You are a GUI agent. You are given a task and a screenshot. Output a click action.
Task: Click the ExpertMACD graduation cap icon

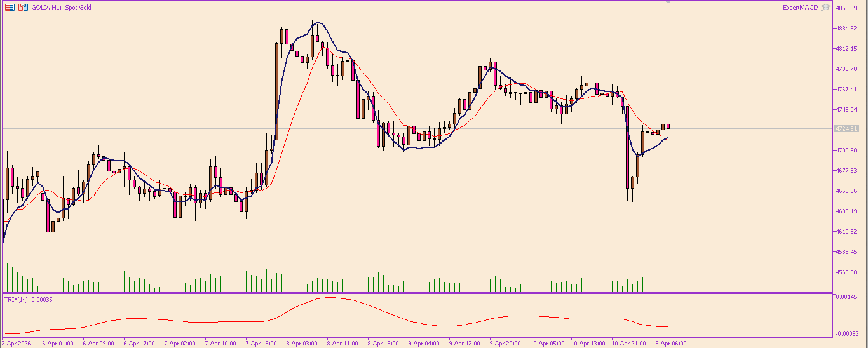click(825, 8)
